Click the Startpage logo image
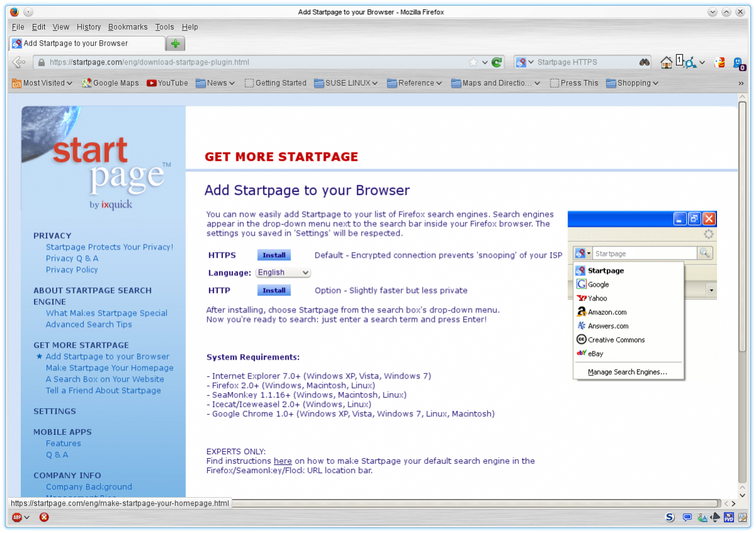Viewport: 756px width, 533px height. click(97, 158)
